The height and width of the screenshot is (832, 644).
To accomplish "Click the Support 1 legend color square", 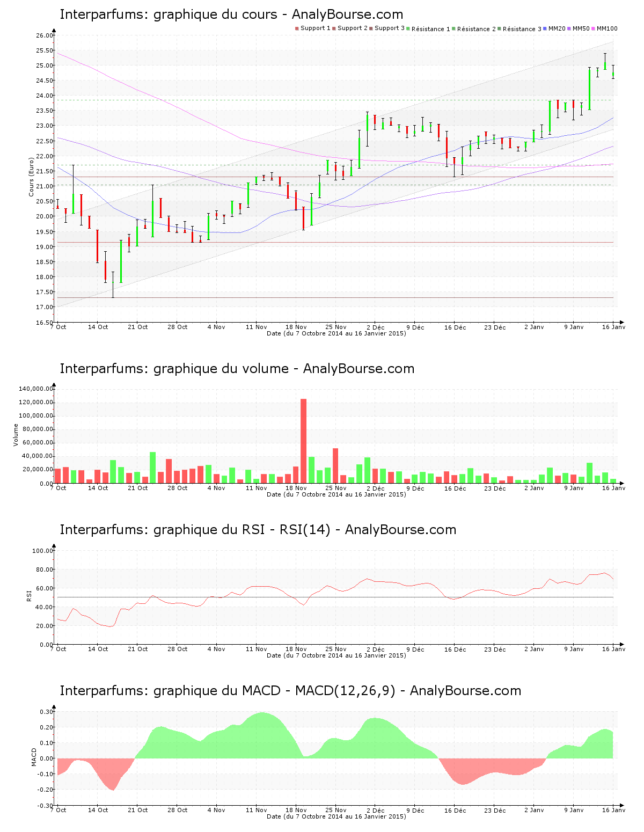I will point(297,28).
